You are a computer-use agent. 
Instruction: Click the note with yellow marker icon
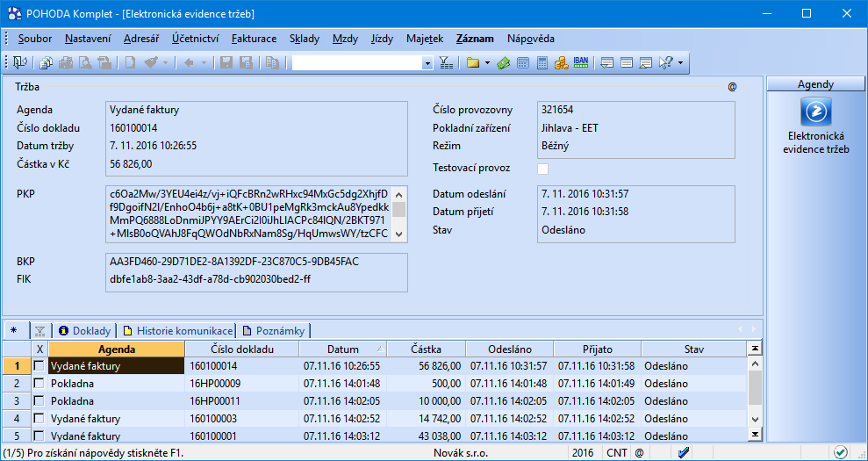[645, 63]
